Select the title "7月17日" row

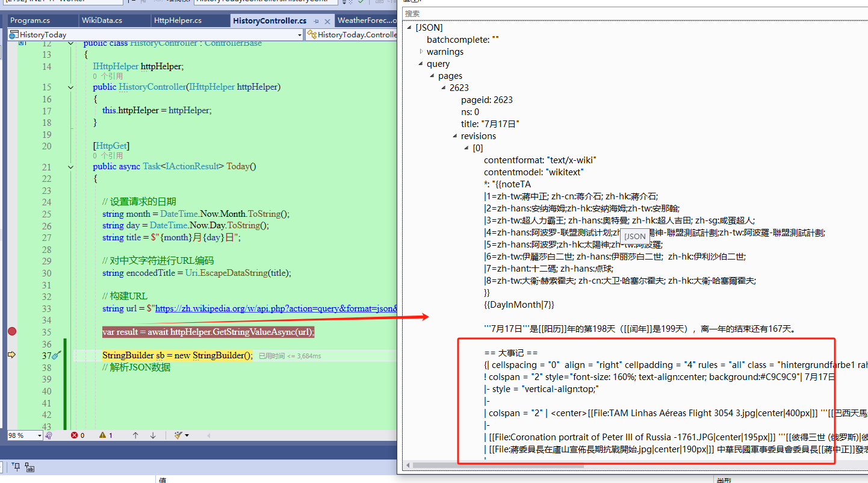coord(490,124)
